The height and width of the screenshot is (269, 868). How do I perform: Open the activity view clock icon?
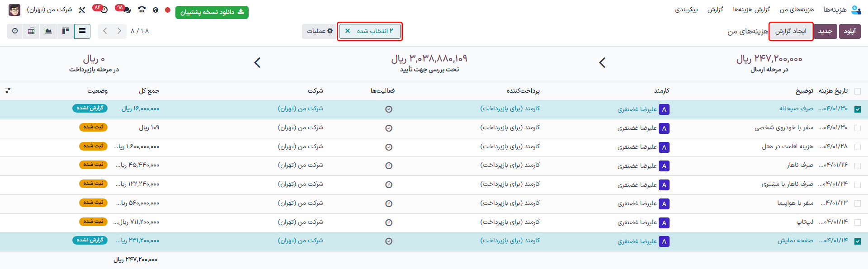coord(15,31)
